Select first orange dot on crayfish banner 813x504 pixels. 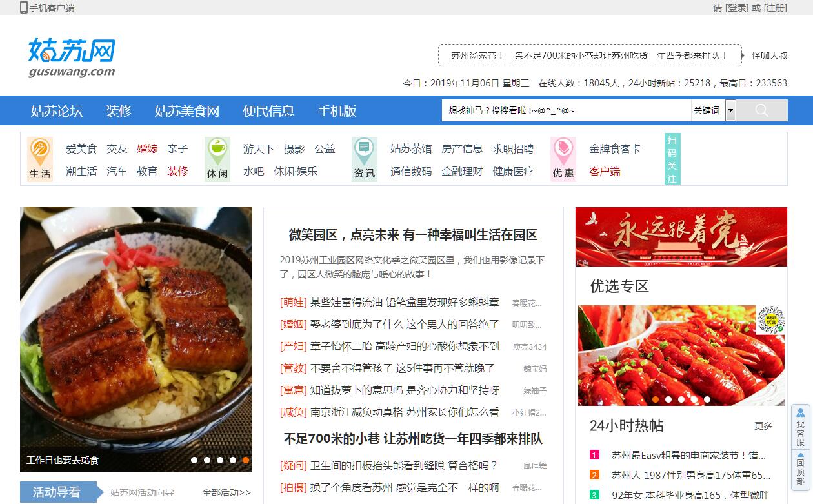(656, 399)
